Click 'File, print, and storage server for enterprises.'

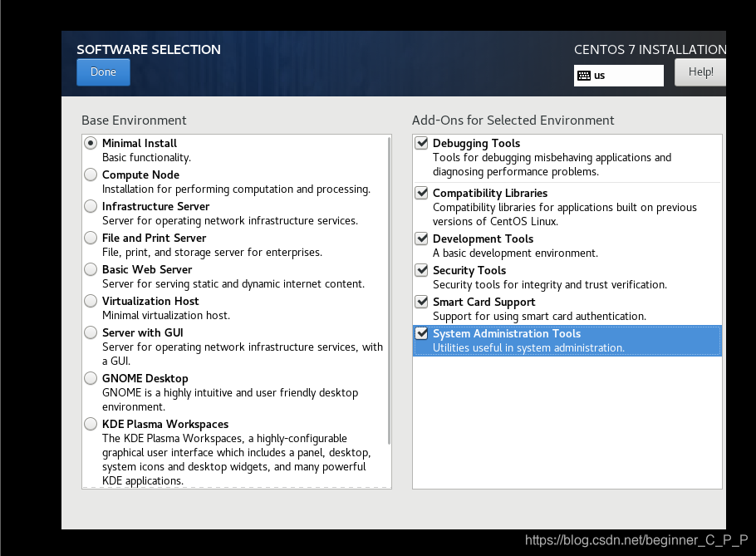pos(212,252)
